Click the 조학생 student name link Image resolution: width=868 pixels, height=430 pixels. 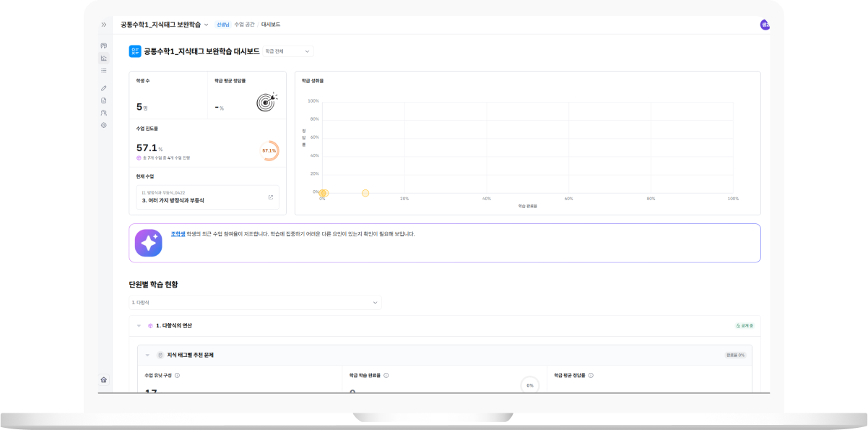coord(178,234)
